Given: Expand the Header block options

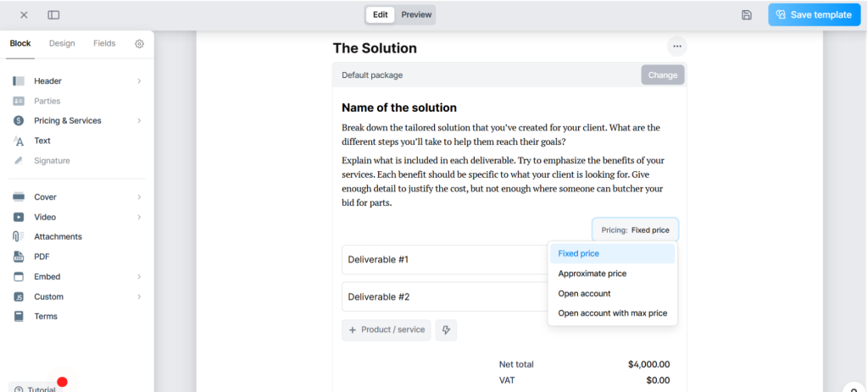Looking at the screenshot, I should pyautogui.click(x=139, y=81).
